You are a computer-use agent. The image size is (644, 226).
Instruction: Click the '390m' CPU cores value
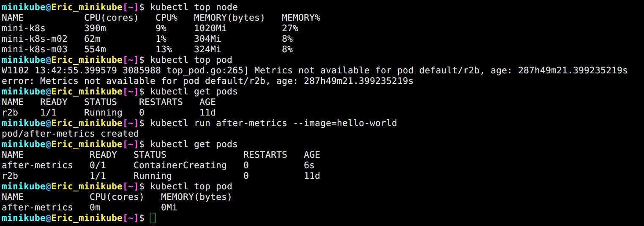tap(95, 28)
